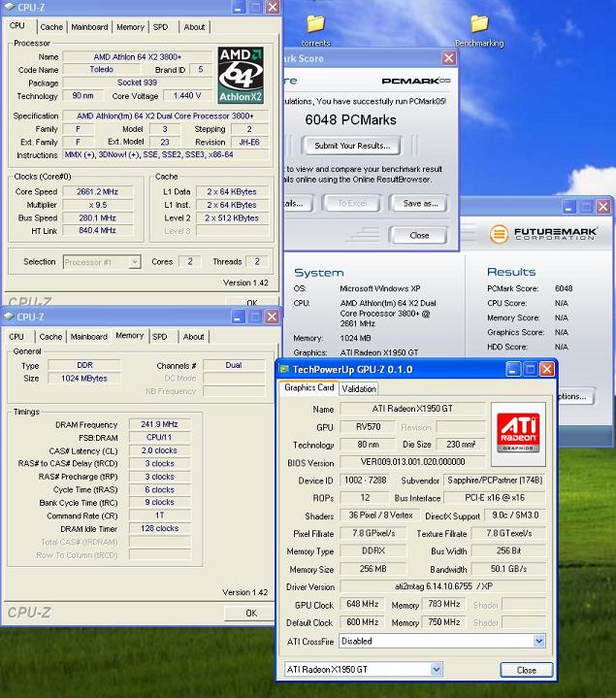Click OK in the upper CPU-Z window
This screenshot has width=616, height=698.
(x=252, y=302)
